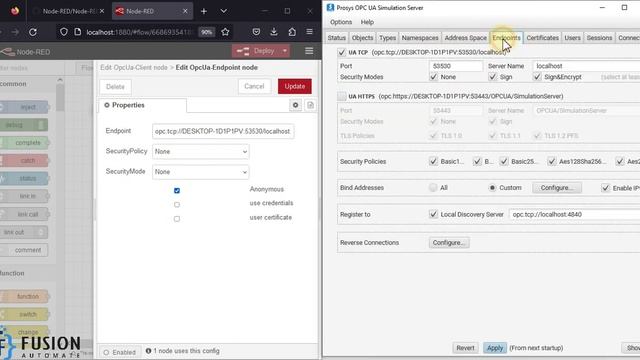The width and height of the screenshot is (640, 360).
Task: Switch to the Objects tab
Action: point(362,38)
